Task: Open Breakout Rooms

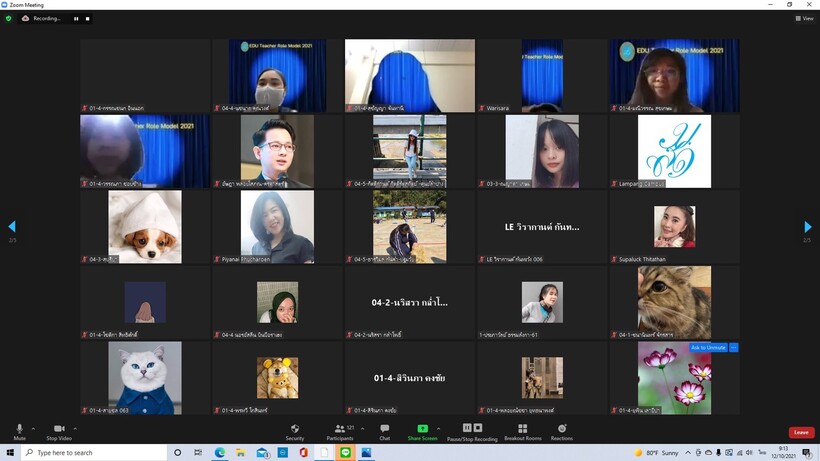Action: pos(522,429)
